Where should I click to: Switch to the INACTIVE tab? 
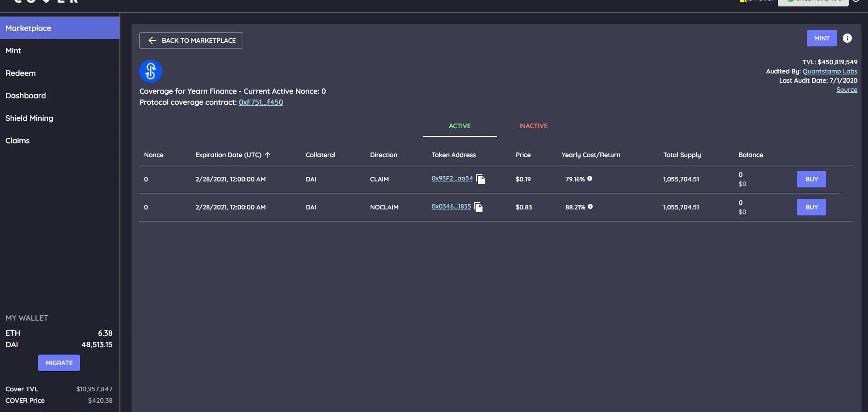(533, 126)
